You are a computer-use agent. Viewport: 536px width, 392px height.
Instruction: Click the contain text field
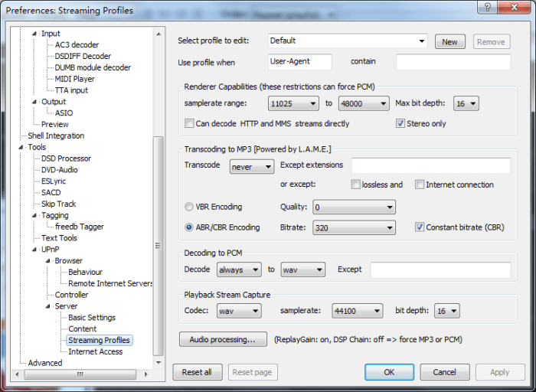(x=453, y=62)
